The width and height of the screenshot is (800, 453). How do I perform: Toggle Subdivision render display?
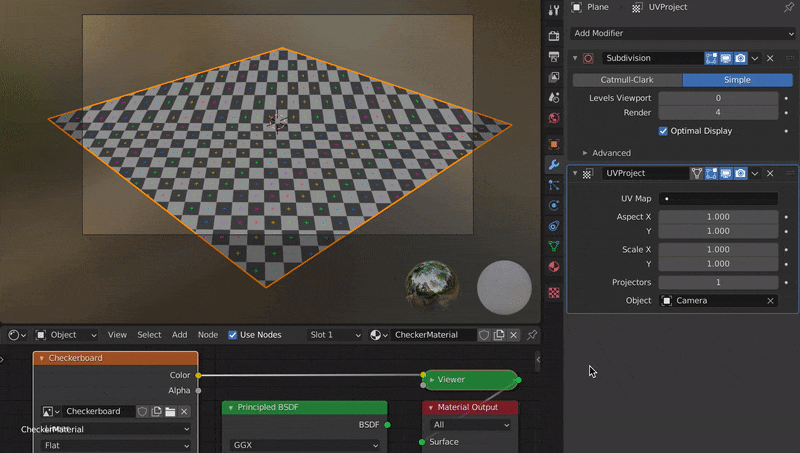740,58
